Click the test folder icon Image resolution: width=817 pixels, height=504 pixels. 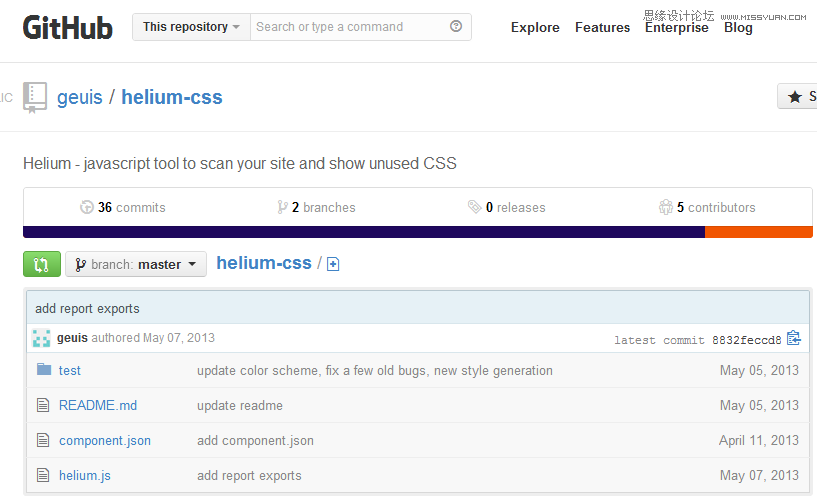click(44, 370)
